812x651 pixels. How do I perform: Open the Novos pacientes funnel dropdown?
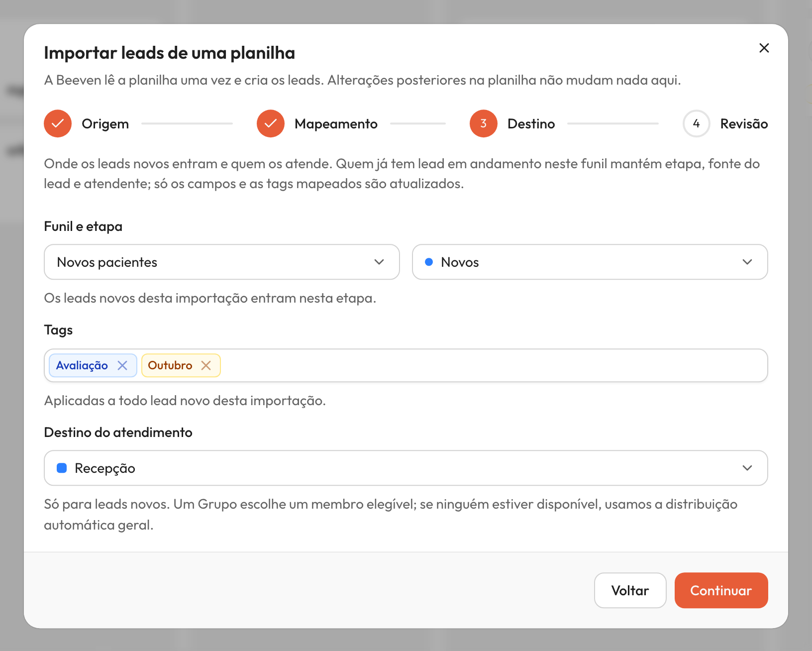click(222, 262)
